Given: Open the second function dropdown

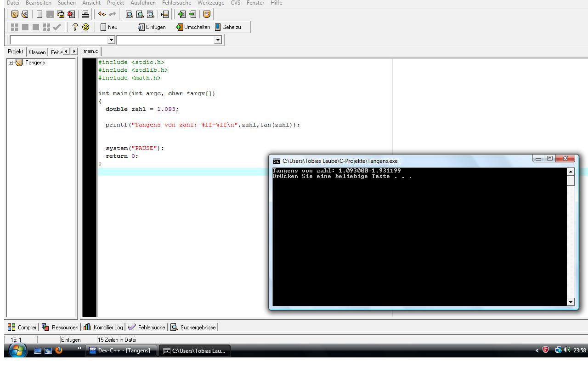Looking at the screenshot, I should pyautogui.click(x=218, y=40).
